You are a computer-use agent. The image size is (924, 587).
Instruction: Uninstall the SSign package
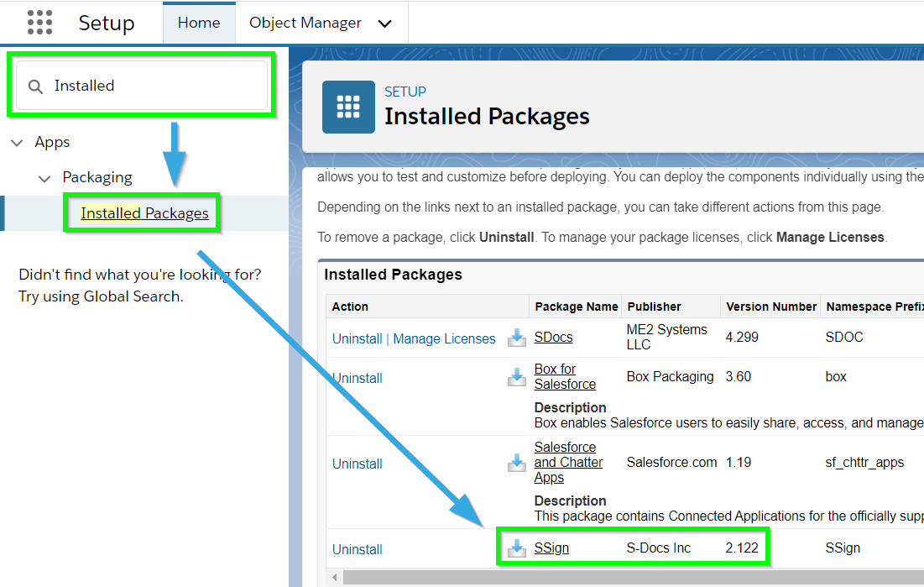358,549
